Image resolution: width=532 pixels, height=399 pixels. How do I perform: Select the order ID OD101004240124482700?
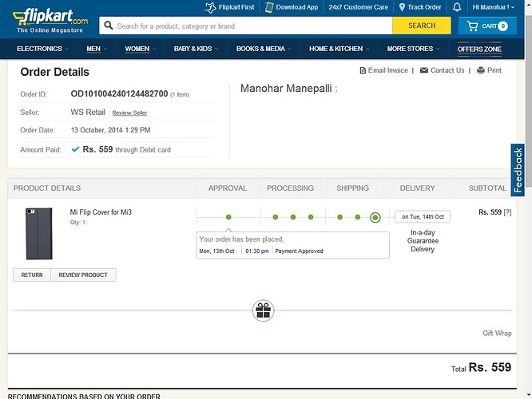coord(119,93)
